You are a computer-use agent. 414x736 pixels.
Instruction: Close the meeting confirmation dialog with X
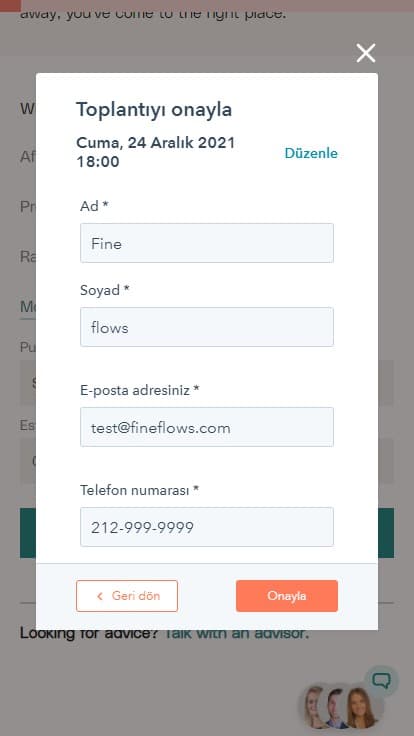pos(366,53)
